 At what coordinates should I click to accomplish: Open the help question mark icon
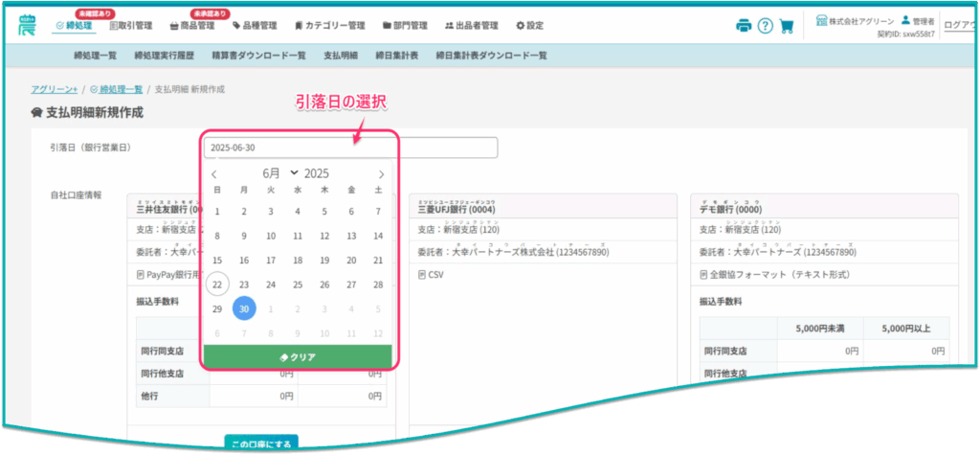765,26
